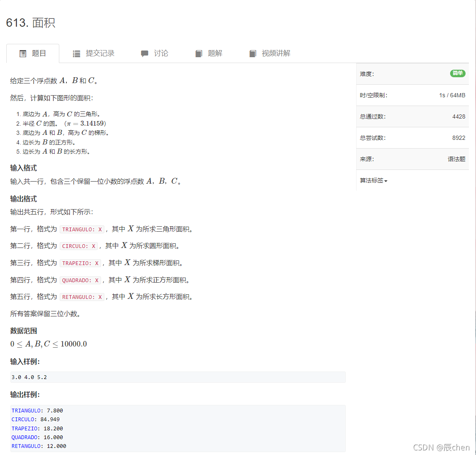
Task: Switch to the 提交记录 tab
Action: [x=94, y=53]
